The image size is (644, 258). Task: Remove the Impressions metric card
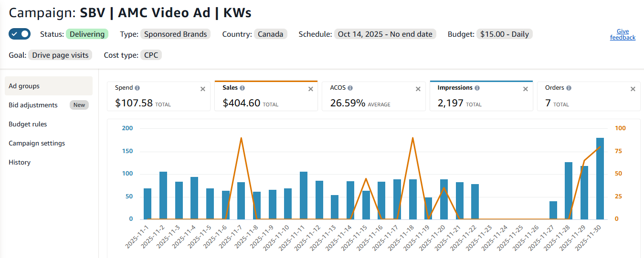click(x=526, y=89)
